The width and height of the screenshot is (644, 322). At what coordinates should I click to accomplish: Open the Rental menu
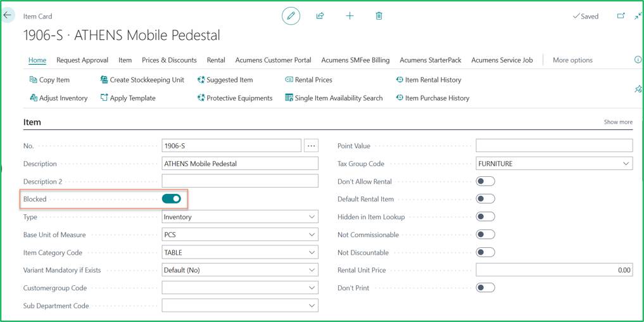pos(216,60)
